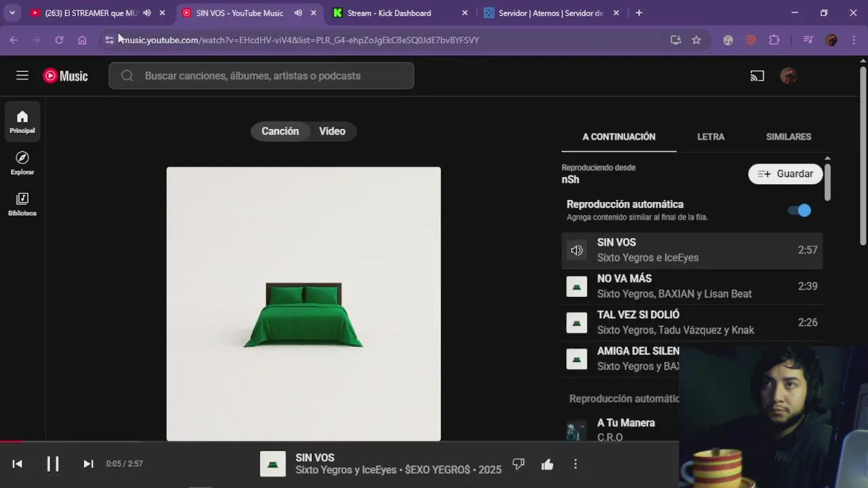Open $EXO YEGRO$ album link in player bar
The height and width of the screenshot is (488, 868).
pos(437,470)
